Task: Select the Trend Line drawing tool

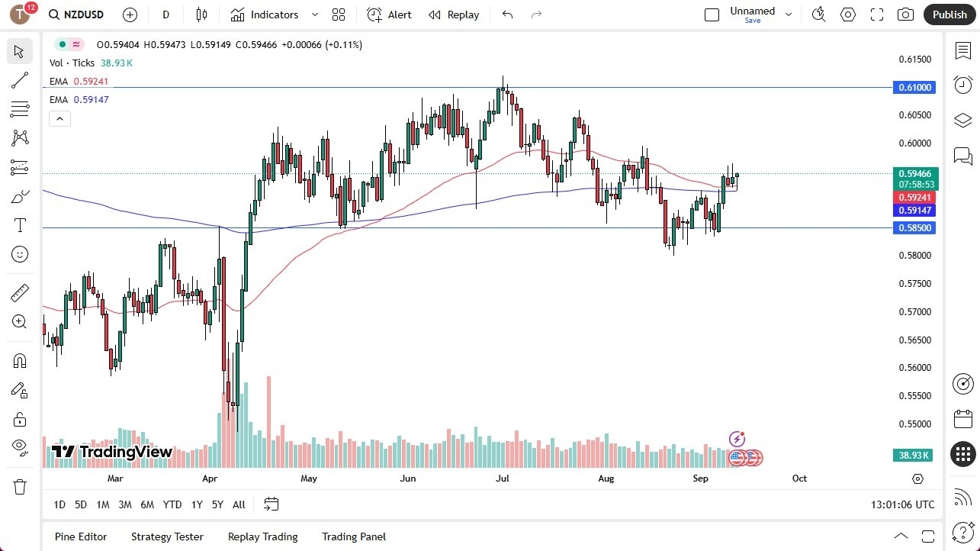Action: click(19, 80)
